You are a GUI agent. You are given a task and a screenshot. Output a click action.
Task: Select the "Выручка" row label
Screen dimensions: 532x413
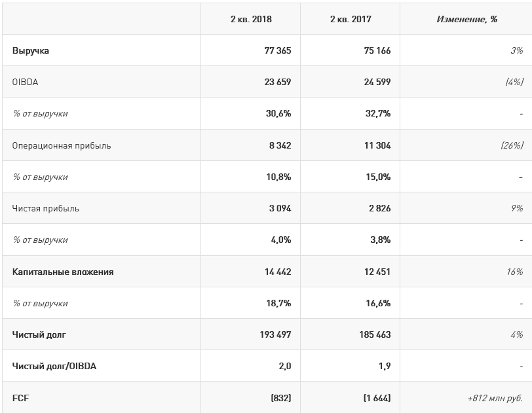(31, 50)
